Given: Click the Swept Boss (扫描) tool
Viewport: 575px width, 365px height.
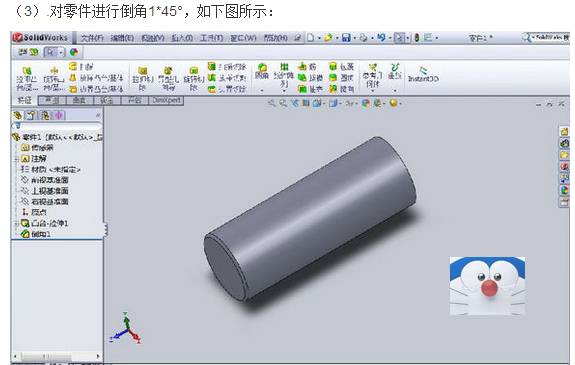Looking at the screenshot, I should pos(81,67).
